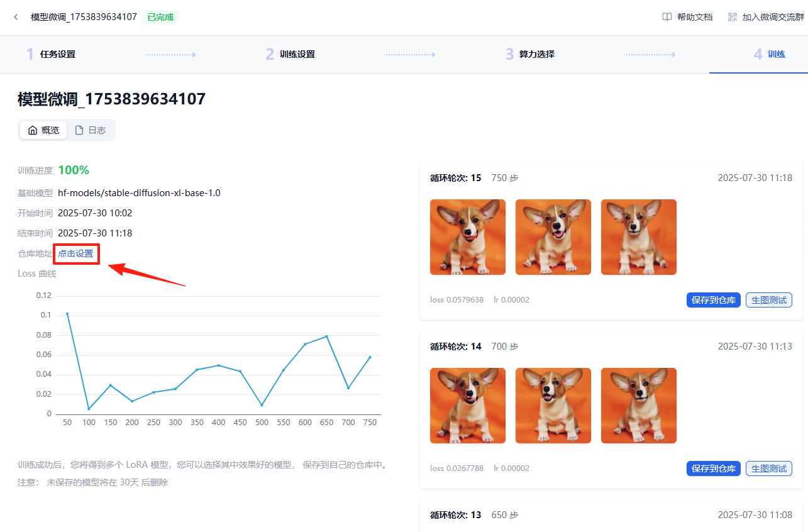Viewport: 808px width, 532px height.
Task: Click loss 0.0579638 value
Action: click(x=457, y=300)
